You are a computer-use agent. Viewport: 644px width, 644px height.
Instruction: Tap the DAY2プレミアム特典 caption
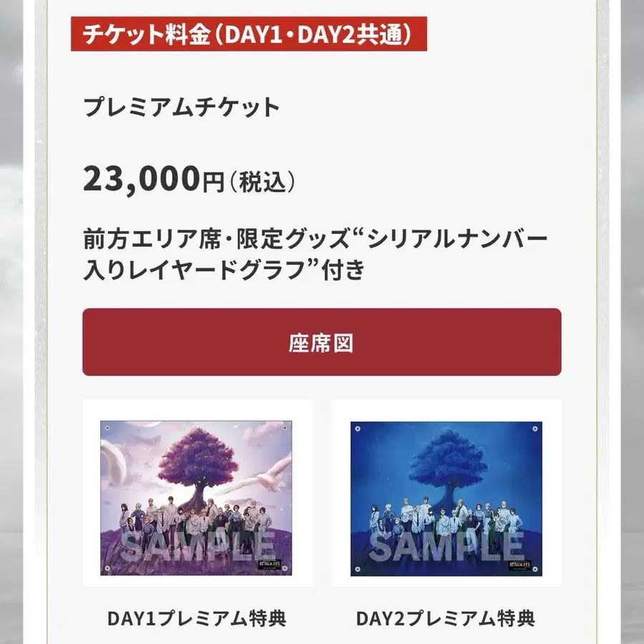point(446,618)
